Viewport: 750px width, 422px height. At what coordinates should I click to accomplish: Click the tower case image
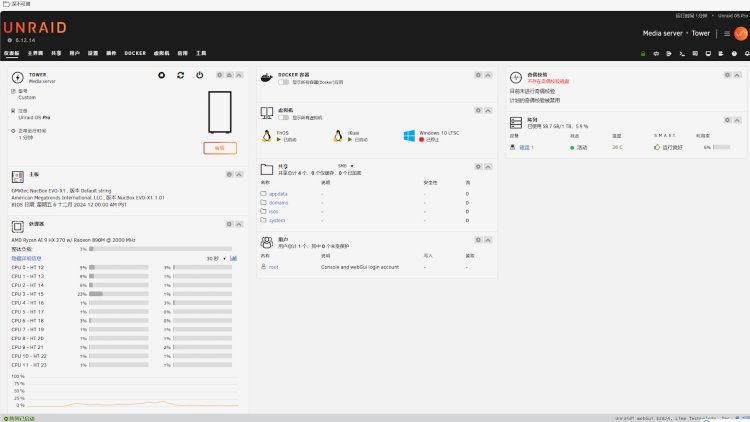(220, 112)
